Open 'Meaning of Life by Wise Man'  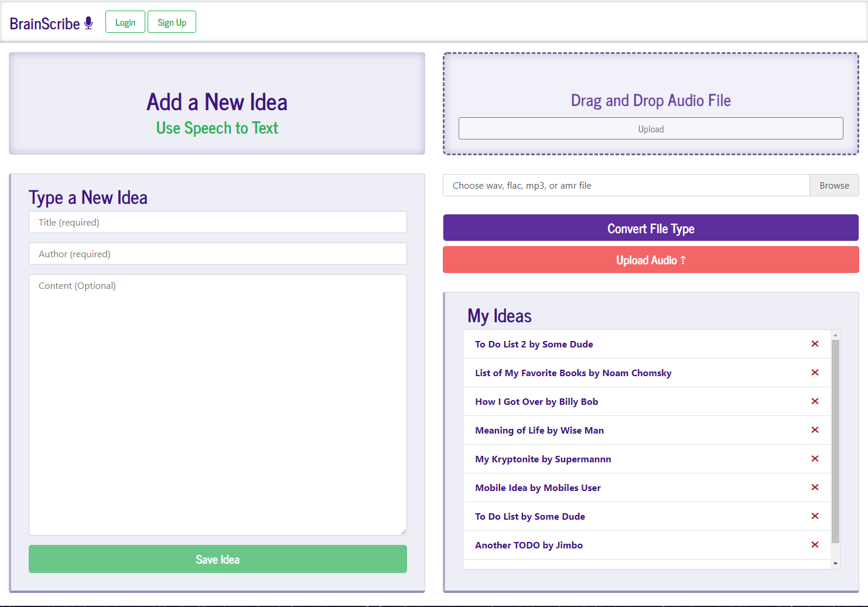click(539, 430)
